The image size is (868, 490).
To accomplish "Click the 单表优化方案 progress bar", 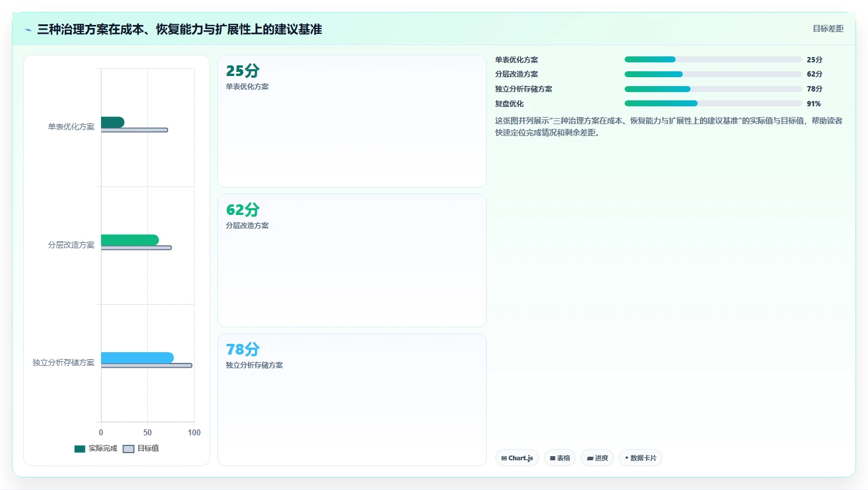I will coord(713,59).
